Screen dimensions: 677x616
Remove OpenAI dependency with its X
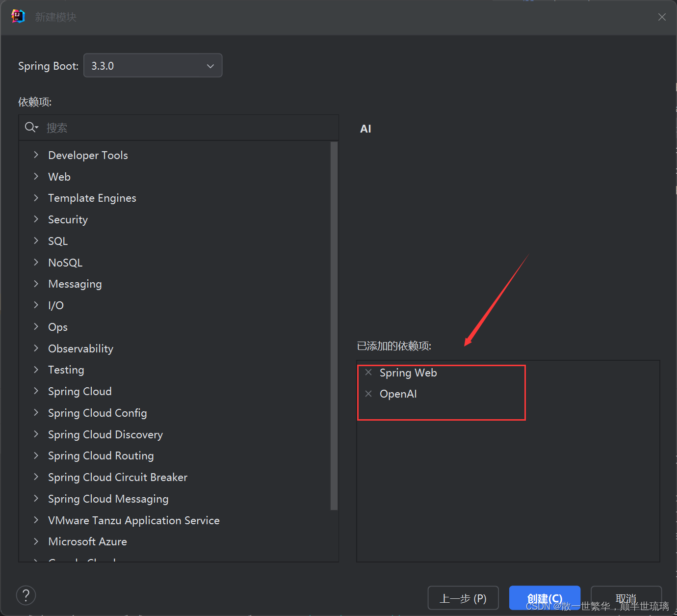click(x=368, y=394)
